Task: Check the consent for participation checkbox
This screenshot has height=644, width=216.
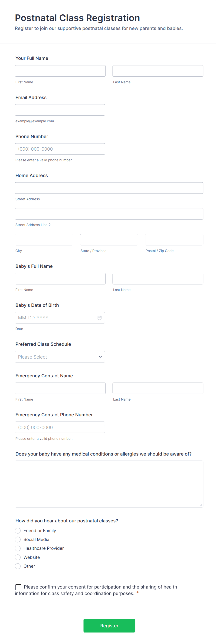Action: click(x=18, y=587)
